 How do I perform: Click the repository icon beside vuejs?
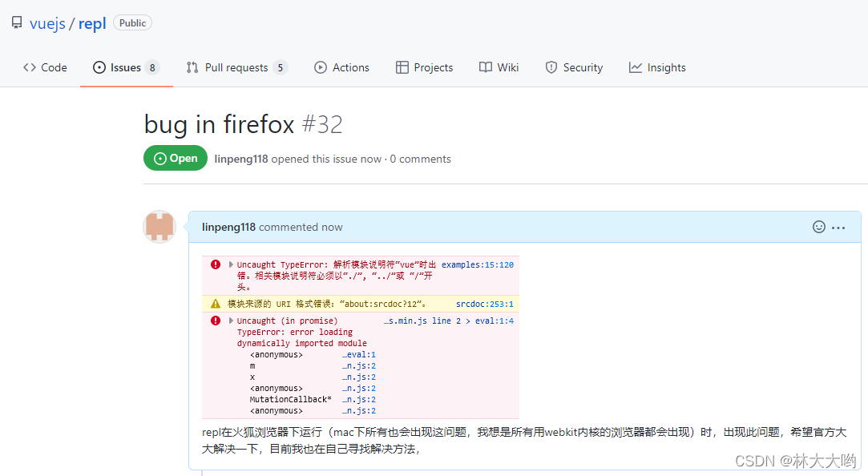(x=17, y=22)
